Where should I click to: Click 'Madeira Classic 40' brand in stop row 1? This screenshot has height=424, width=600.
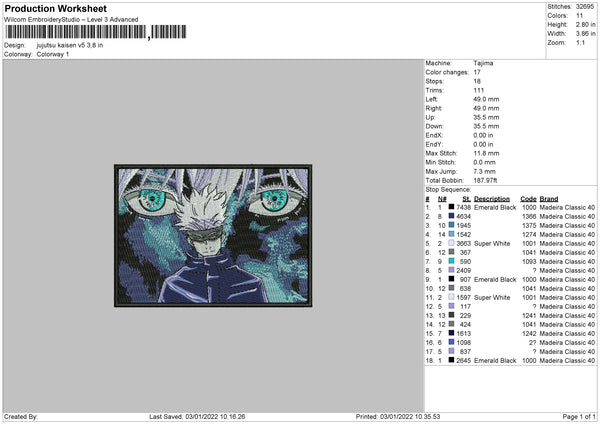(x=567, y=207)
